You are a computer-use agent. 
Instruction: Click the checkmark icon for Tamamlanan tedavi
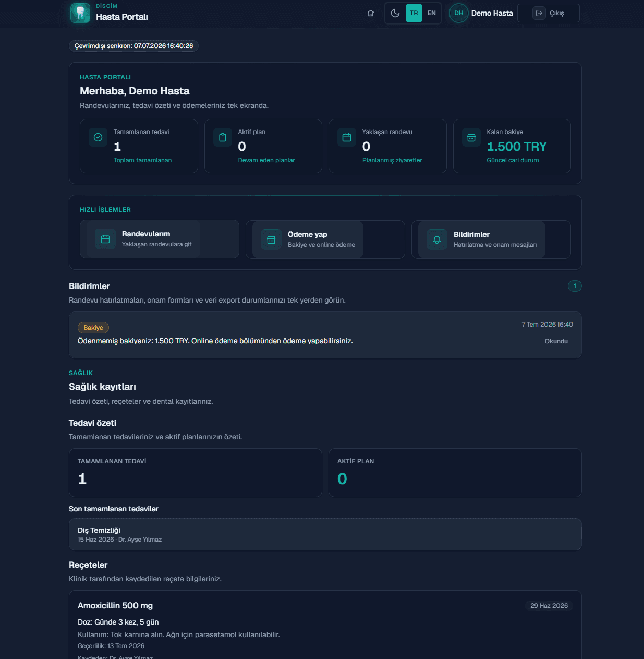[x=98, y=137]
